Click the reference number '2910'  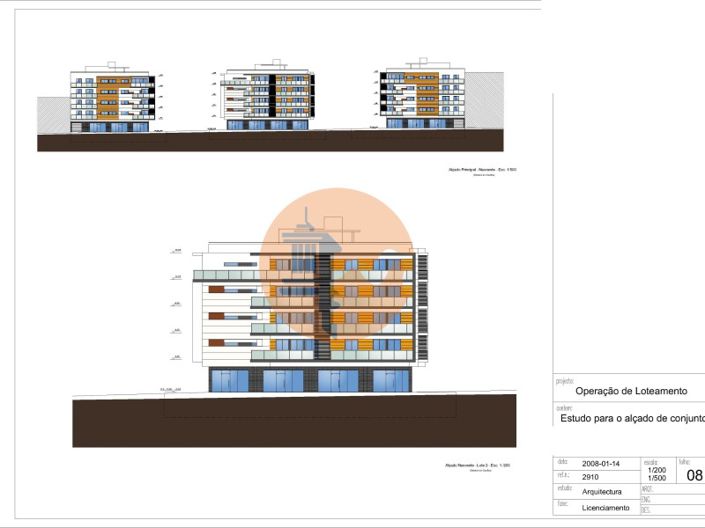[590, 477]
